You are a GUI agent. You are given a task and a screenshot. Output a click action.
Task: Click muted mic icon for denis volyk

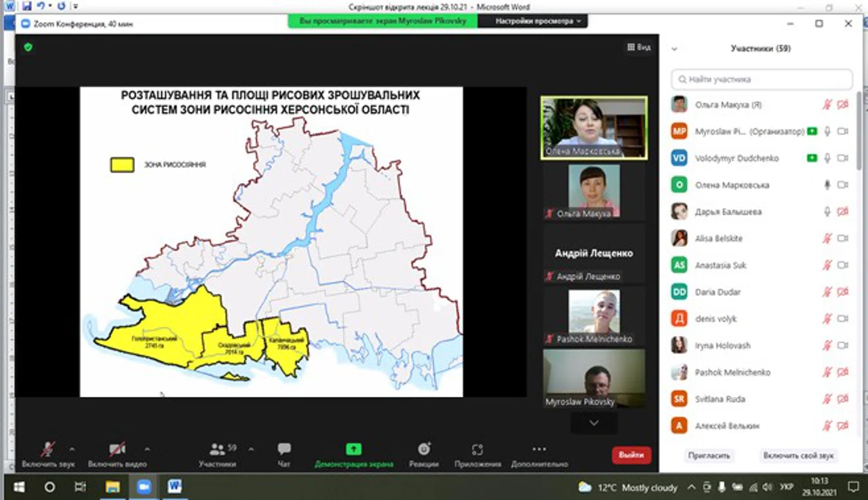[x=827, y=319]
